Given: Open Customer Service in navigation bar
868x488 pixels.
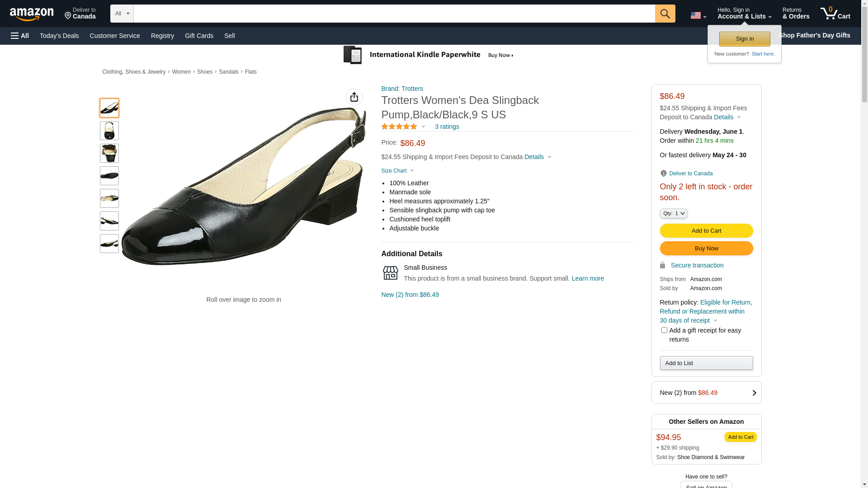Looking at the screenshot, I should (x=115, y=36).
